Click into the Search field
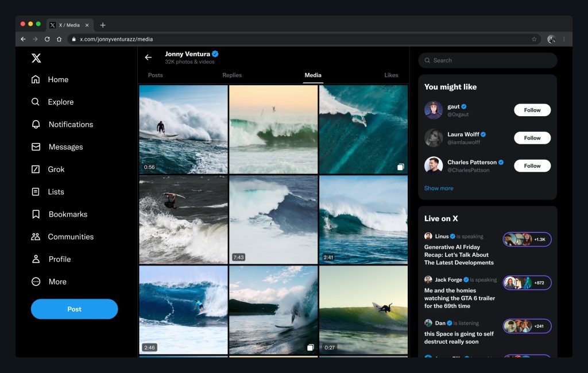Screen dimensions: 588x373 click(x=488, y=60)
